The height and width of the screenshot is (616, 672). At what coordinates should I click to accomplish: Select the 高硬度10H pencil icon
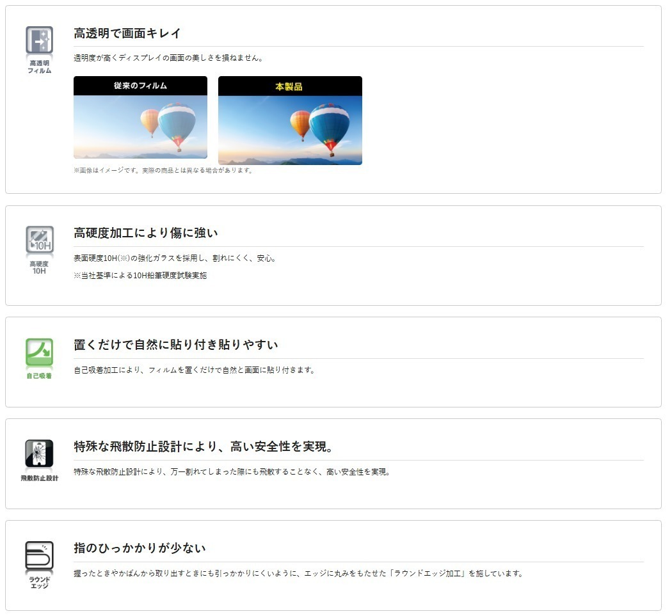(40, 239)
